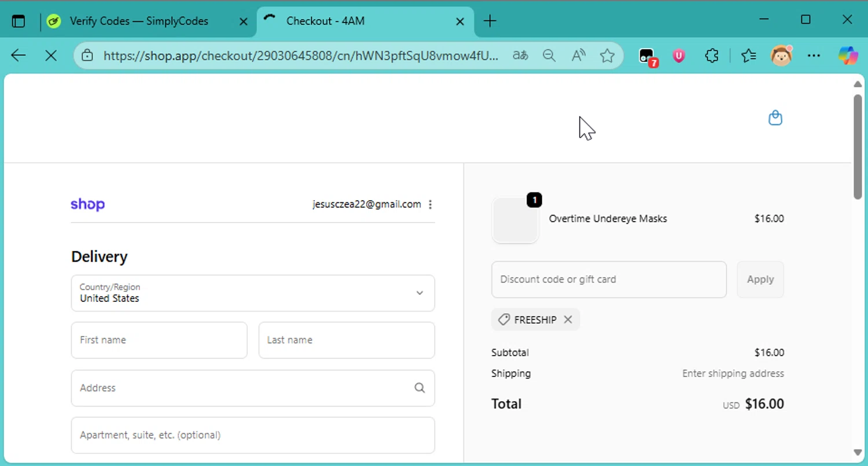Click the address search magnifier icon
Screen dimensions: 868x466
click(x=420, y=388)
